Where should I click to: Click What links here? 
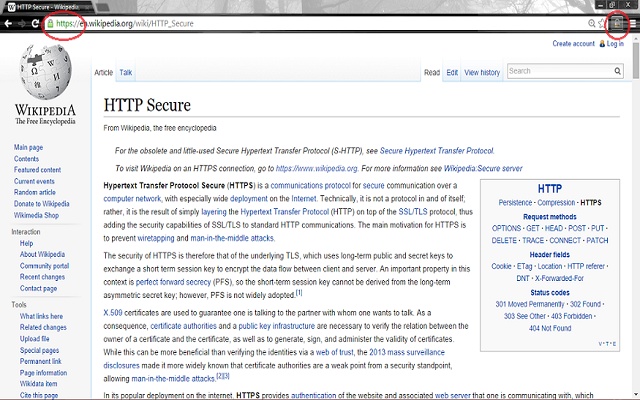pyautogui.click(x=41, y=316)
